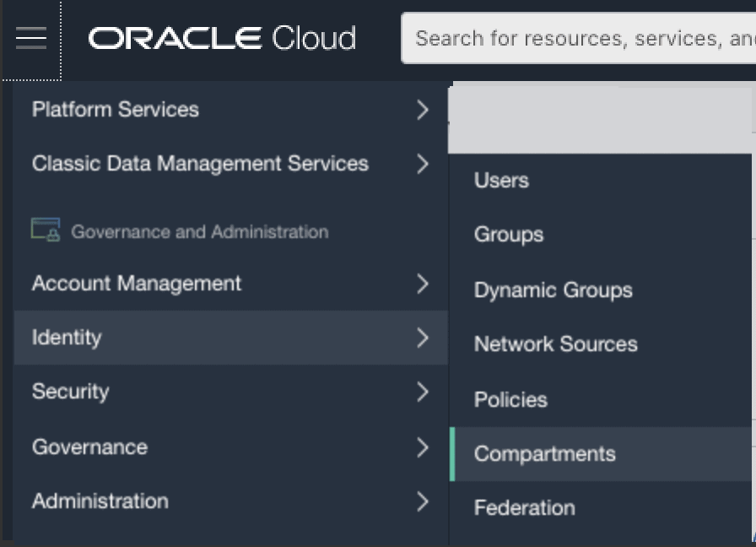Click the Governance and Administration section icon

pyautogui.click(x=46, y=230)
